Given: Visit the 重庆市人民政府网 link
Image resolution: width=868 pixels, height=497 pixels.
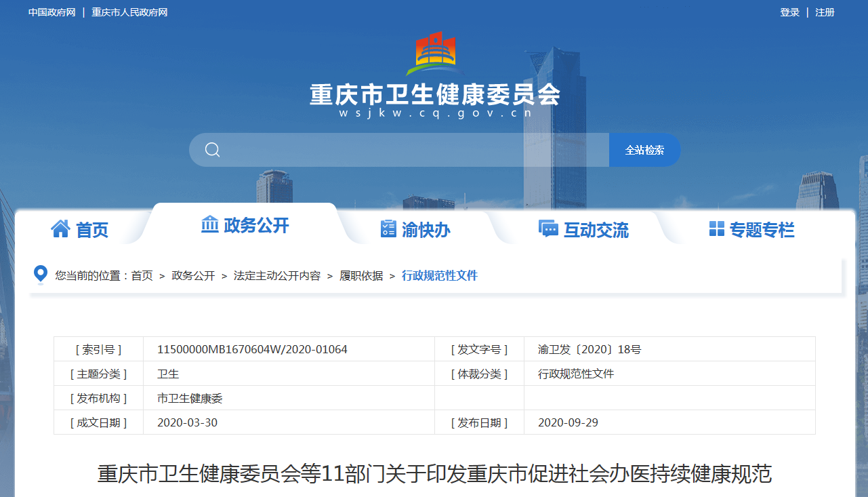Looking at the screenshot, I should click(x=129, y=12).
